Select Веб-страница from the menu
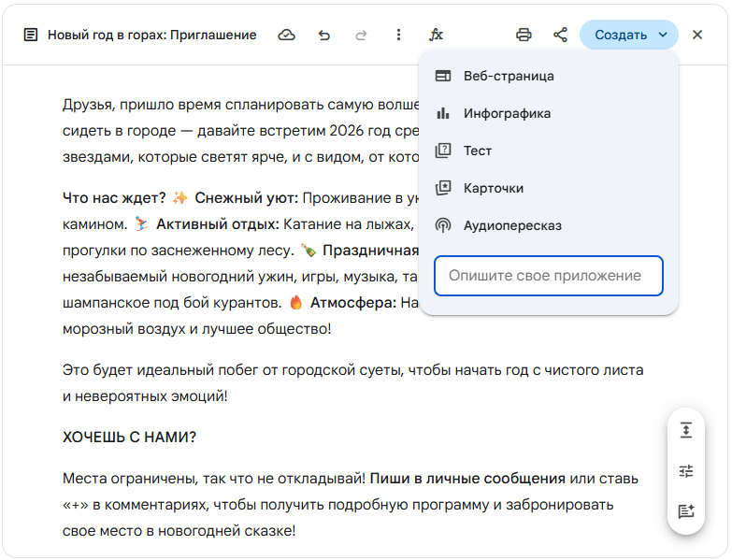The image size is (732, 560). coord(509,76)
